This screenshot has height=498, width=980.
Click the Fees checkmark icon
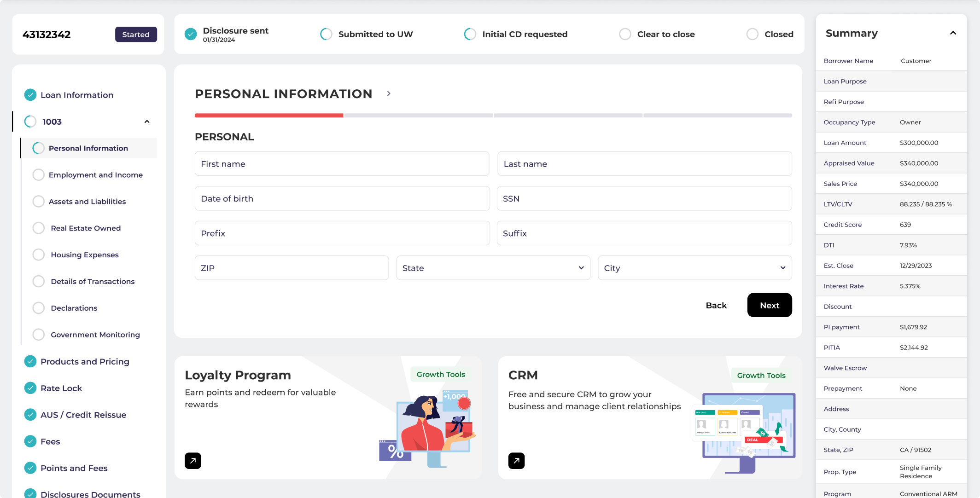[x=30, y=441]
